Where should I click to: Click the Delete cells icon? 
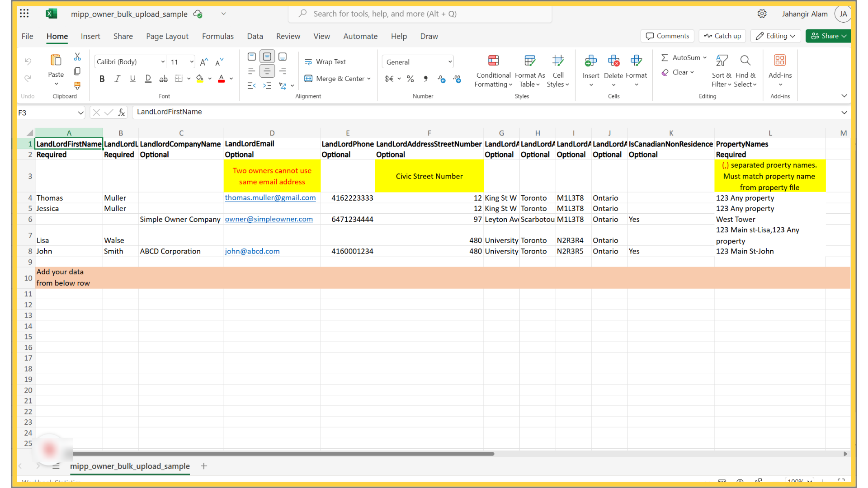613,61
